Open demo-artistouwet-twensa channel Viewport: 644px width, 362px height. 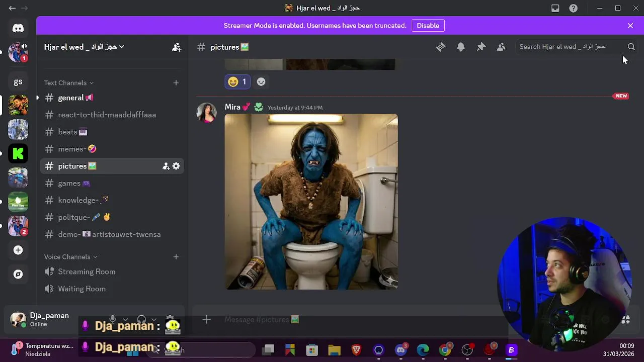tap(112, 234)
